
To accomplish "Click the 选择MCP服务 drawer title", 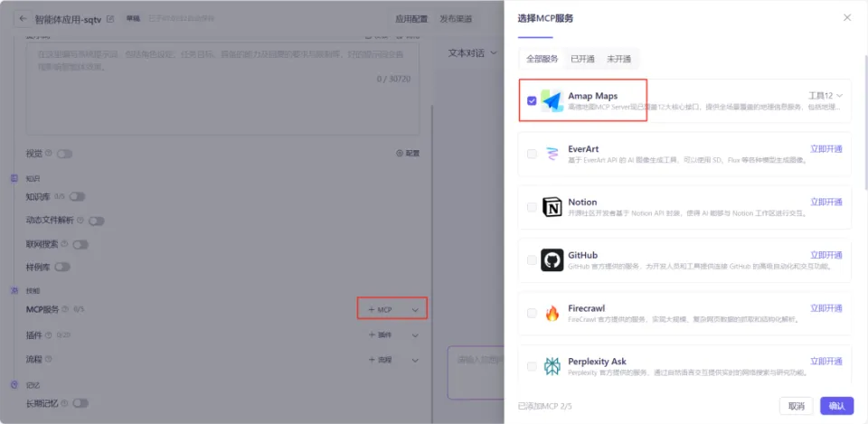I will pyautogui.click(x=545, y=18).
